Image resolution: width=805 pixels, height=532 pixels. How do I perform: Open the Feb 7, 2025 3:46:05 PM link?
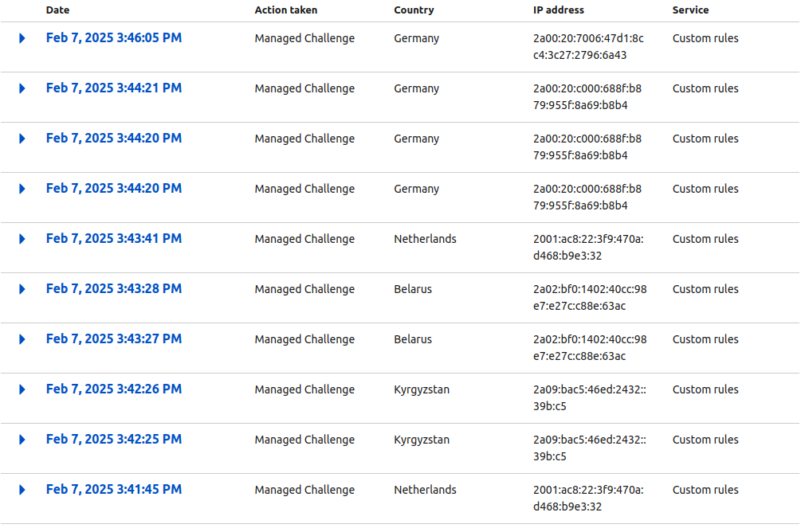[x=113, y=38]
